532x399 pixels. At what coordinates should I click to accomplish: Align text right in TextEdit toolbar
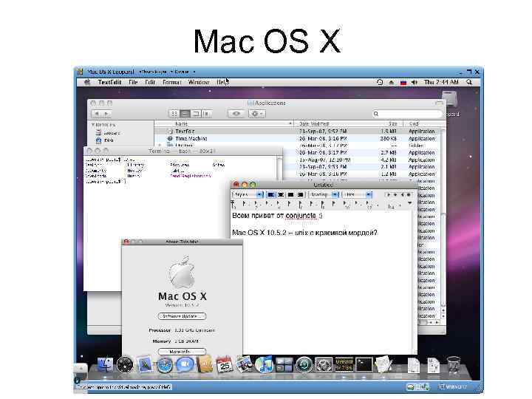300,195
